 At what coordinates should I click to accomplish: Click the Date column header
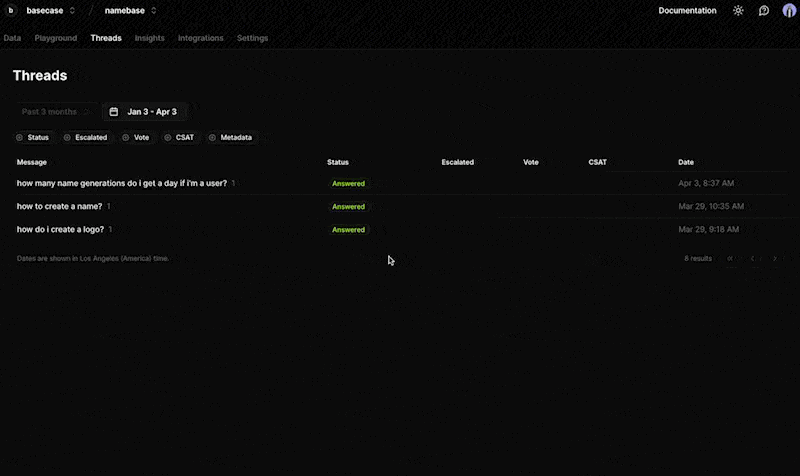tap(686, 162)
